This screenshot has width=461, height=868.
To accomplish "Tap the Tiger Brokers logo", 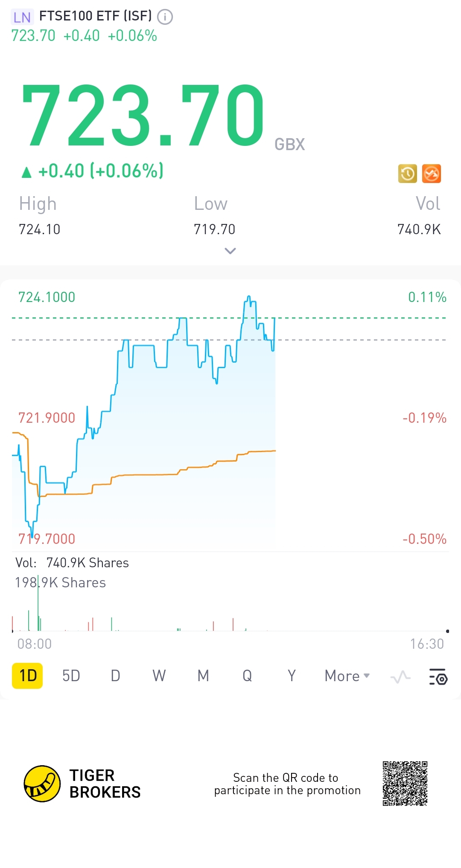I will (x=42, y=784).
